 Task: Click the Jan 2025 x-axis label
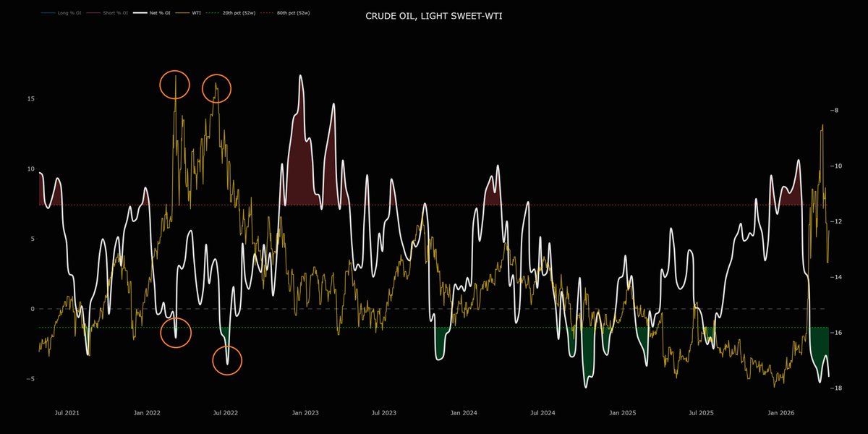(622, 413)
